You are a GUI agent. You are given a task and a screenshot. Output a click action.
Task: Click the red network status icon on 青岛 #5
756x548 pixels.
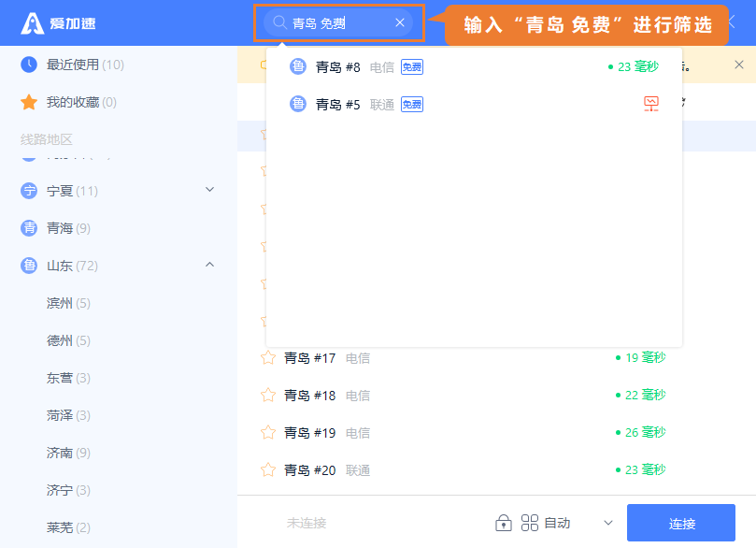[x=651, y=104]
